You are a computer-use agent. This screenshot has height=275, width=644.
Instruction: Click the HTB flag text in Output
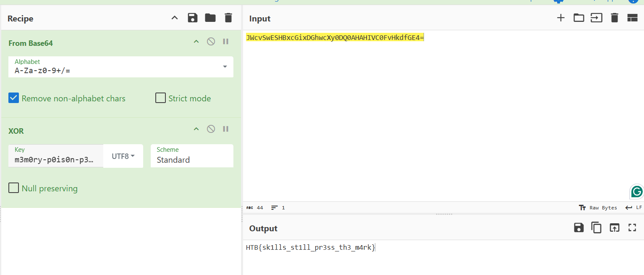(311, 248)
